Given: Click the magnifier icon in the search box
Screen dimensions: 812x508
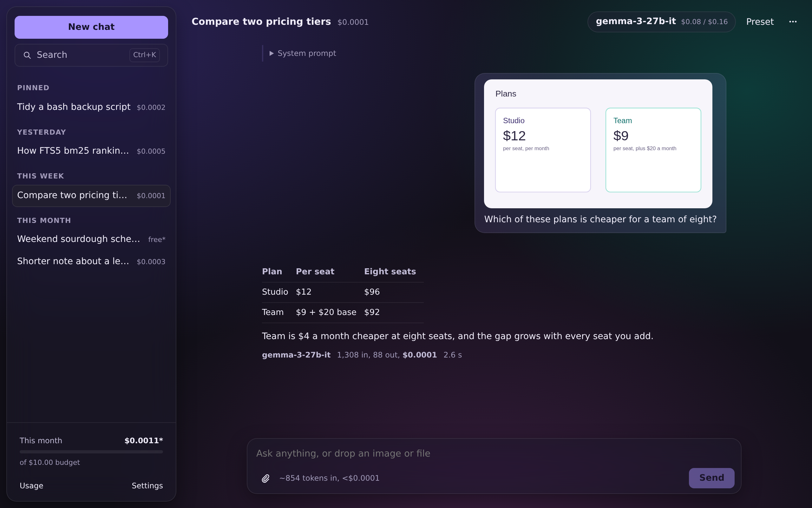Looking at the screenshot, I should [27, 55].
